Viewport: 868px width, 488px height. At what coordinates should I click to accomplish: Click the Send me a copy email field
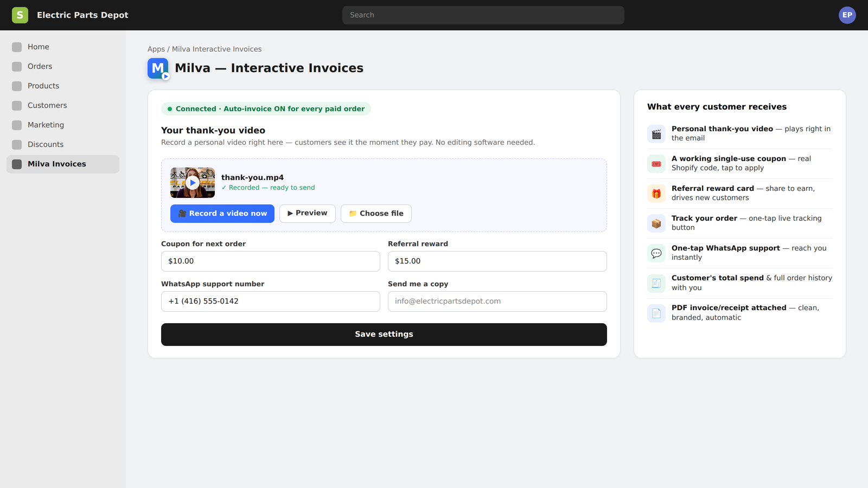click(x=497, y=301)
